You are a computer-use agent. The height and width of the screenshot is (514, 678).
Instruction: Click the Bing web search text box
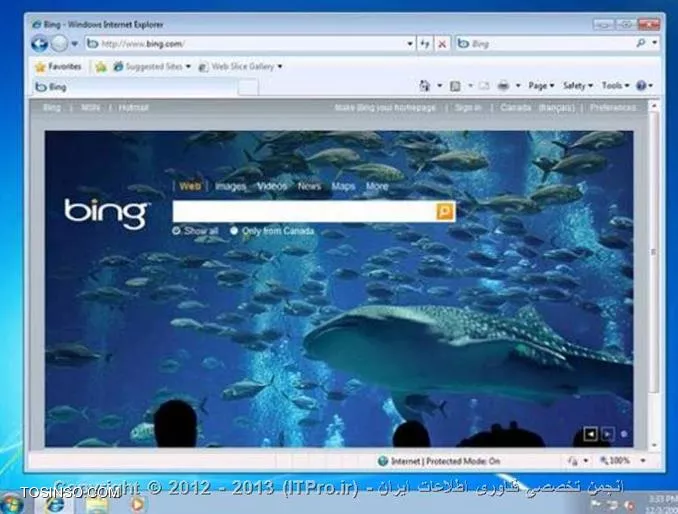click(304, 211)
